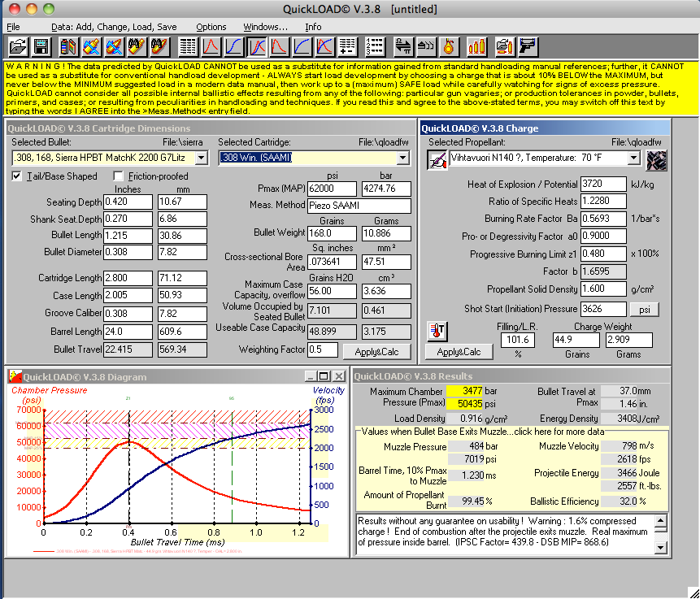Click Apply&Calc in Cartridge Dimensions panel
The image size is (700, 599).
tap(376, 352)
